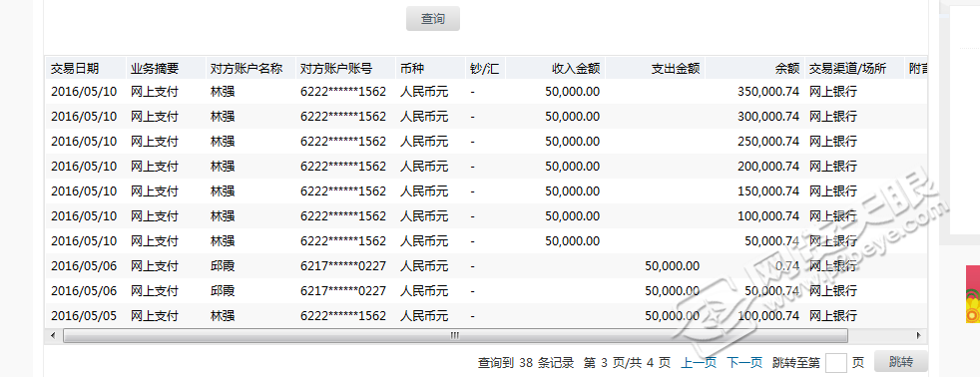Click the 对方账户名称 column header
The width and height of the screenshot is (980, 377).
tap(246, 69)
